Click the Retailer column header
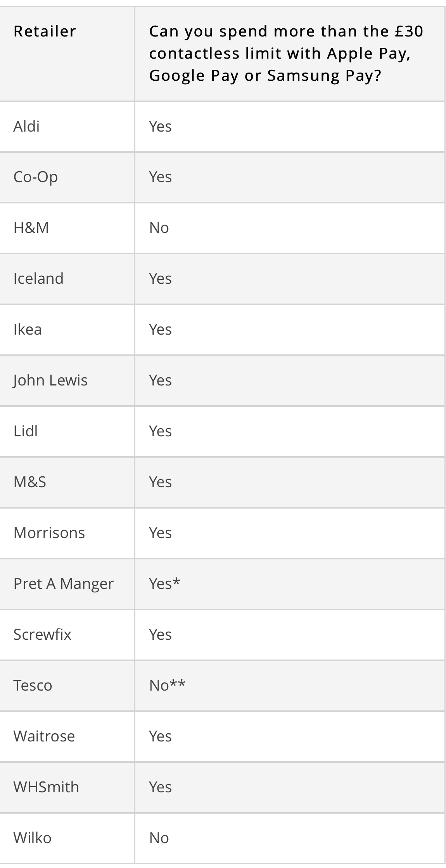The image size is (446, 868). (x=45, y=31)
